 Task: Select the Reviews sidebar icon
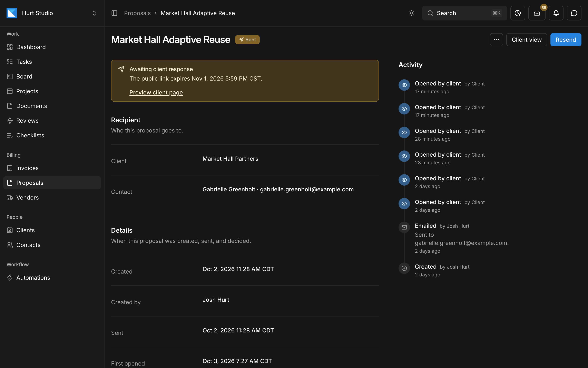10,121
